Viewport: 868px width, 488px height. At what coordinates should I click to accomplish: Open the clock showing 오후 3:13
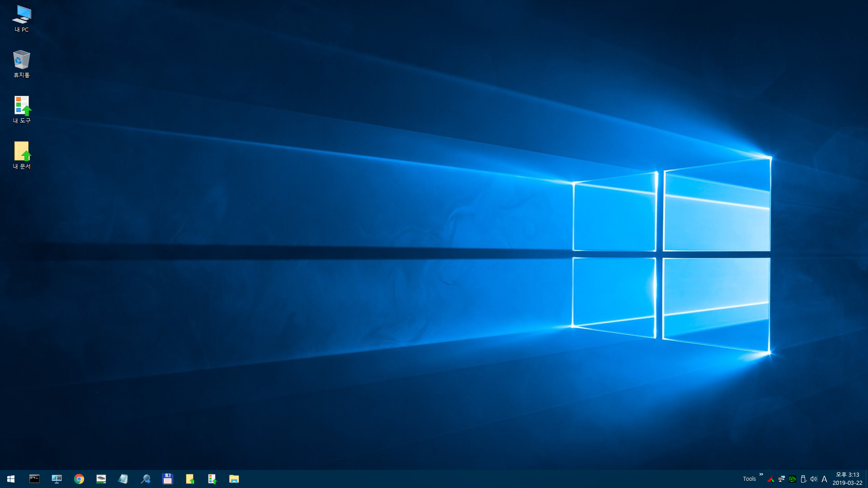847,479
